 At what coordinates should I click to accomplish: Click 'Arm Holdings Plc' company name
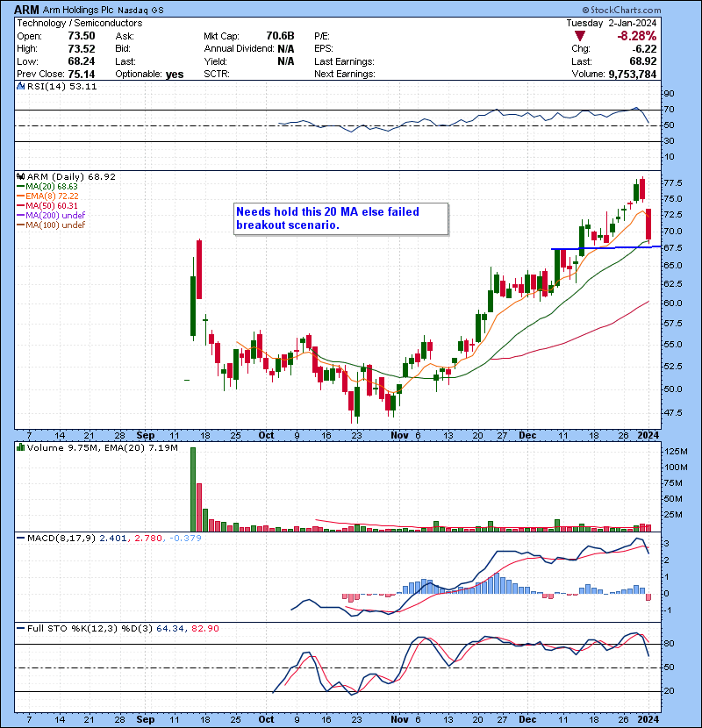78,10
